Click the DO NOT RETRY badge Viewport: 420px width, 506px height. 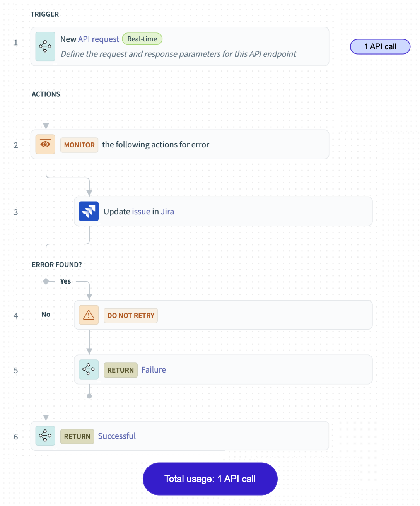(x=131, y=315)
